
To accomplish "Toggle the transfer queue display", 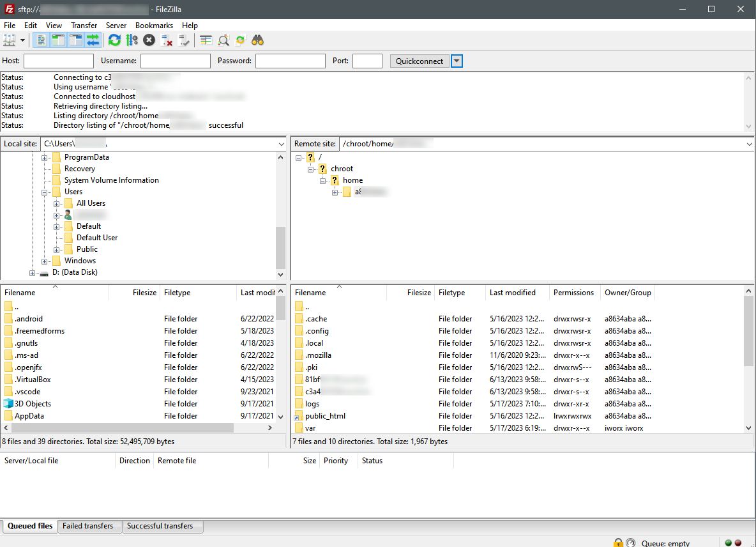I will [93, 40].
